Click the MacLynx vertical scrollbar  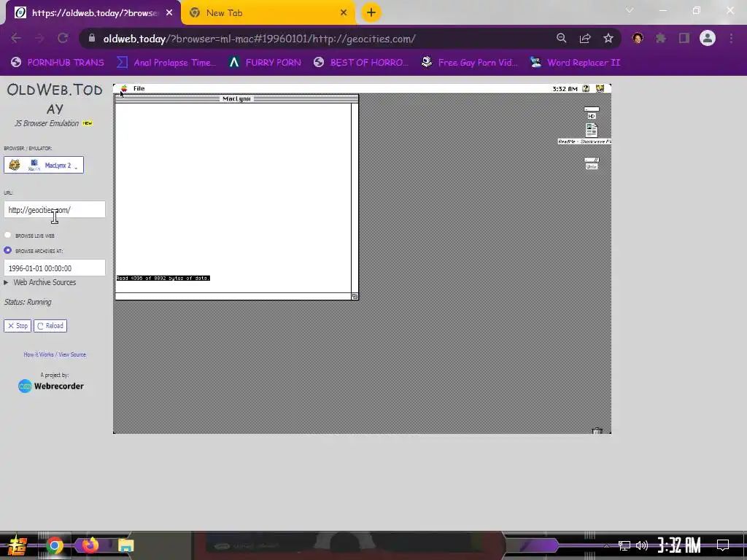point(355,198)
